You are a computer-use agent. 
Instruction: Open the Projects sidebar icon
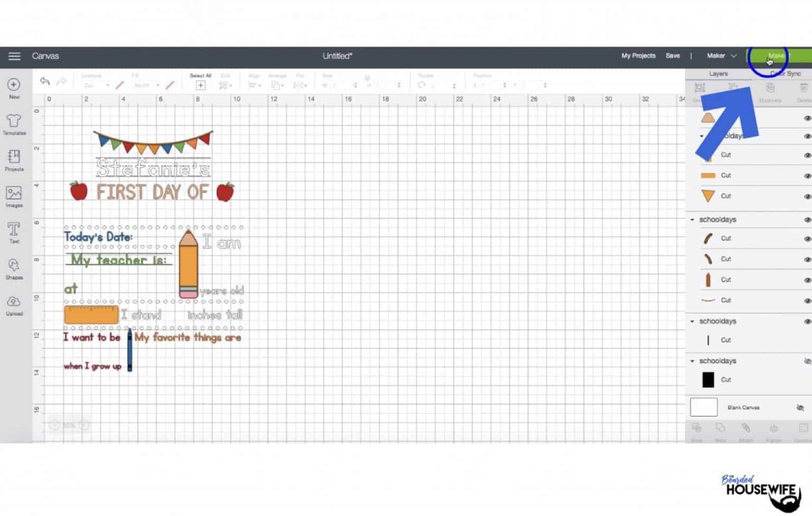(14, 160)
